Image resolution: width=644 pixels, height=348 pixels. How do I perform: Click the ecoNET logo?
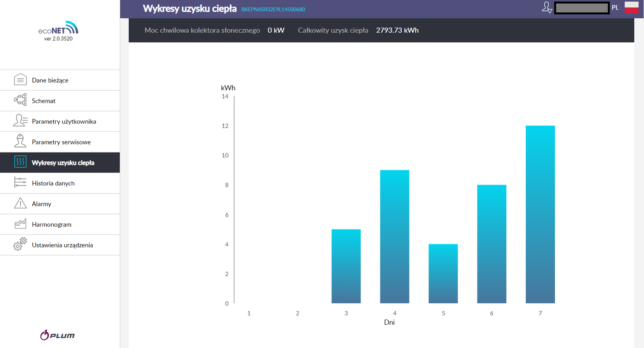click(58, 28)
